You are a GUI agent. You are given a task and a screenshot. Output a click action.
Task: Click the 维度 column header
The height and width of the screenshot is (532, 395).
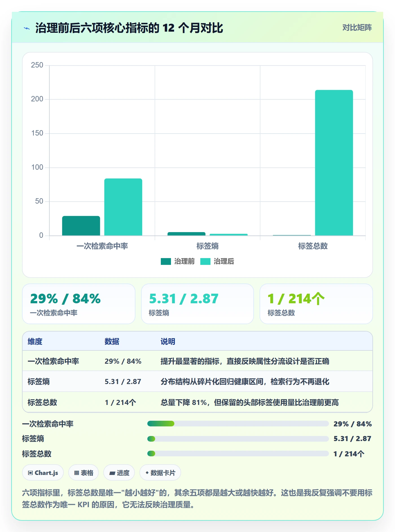tap(35, 341)
